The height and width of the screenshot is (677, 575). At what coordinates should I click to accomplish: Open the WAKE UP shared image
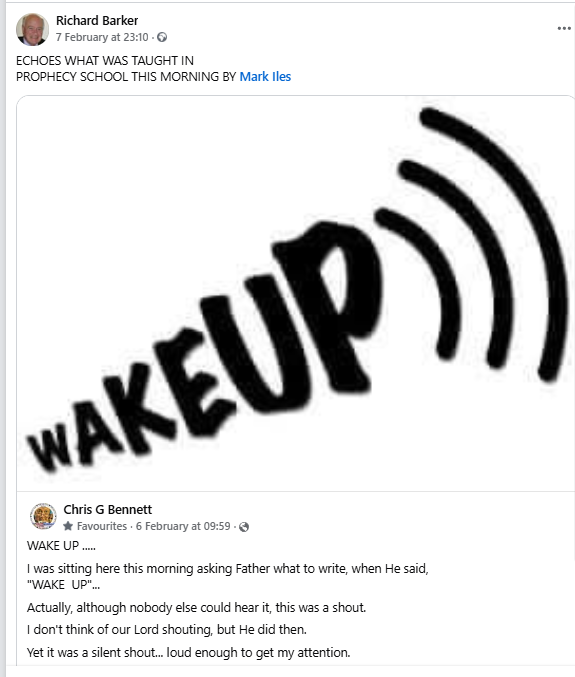click(x=295, y=293)
